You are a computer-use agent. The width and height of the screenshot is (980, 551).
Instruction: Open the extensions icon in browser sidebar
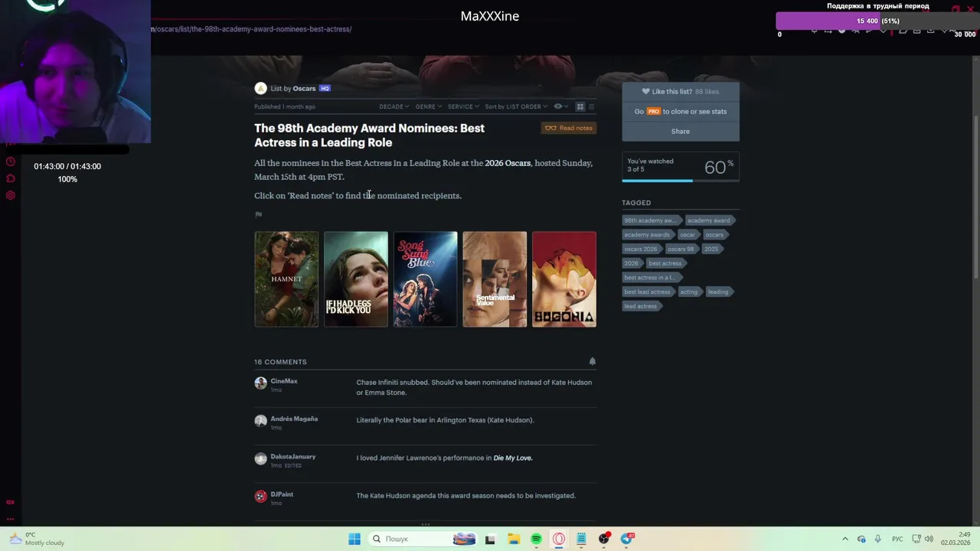pyautogui.click(x=10, y=178)
